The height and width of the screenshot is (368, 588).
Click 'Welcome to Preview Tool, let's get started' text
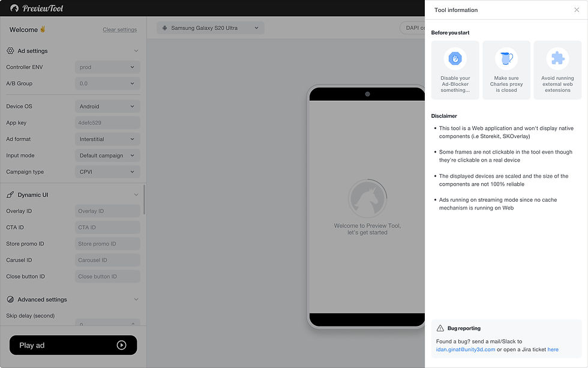(x=367, y=229)
